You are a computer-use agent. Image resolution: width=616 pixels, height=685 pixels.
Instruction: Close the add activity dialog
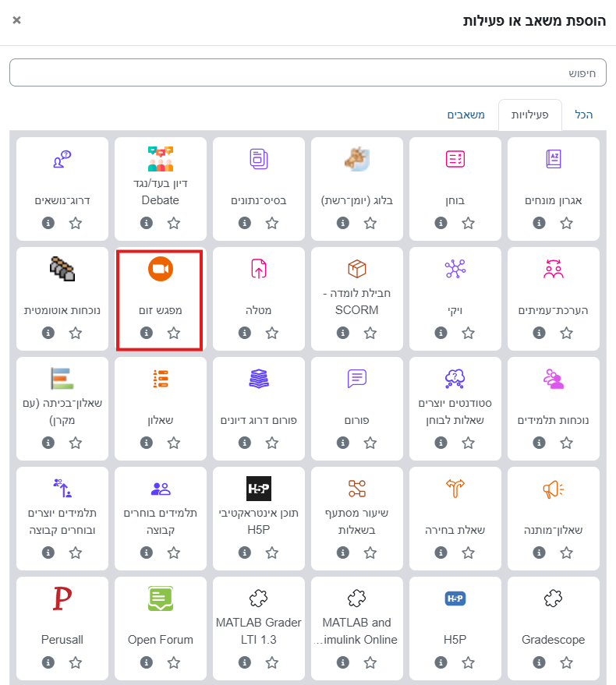pos(17,20)
